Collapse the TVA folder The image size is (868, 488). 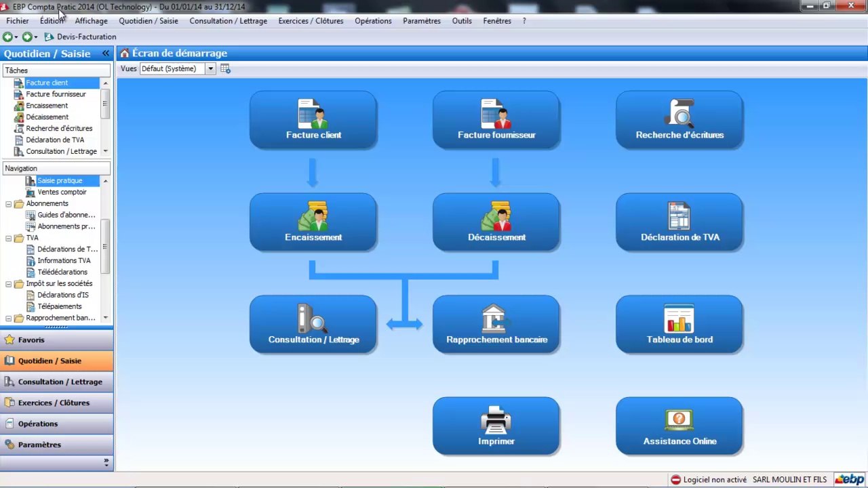coord(8,239)
